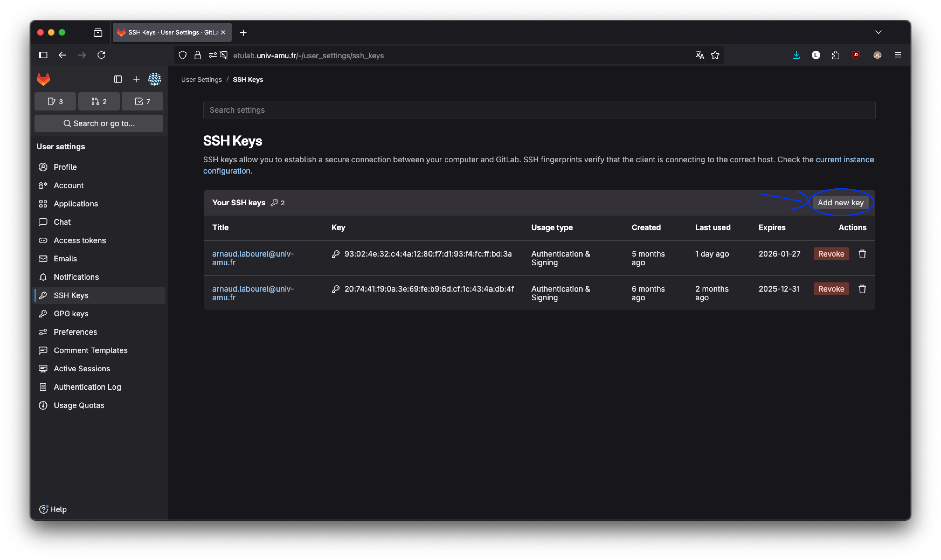Open assigned issues counter in sidebar
This screenshot has width=941, height=560.
tap(55, 101)
